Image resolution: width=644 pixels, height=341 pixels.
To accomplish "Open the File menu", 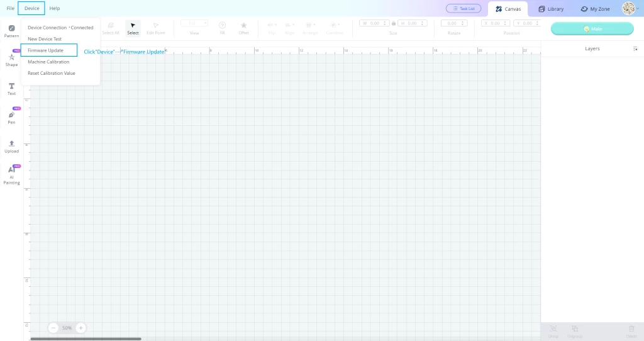I will (x=10, y=8).
